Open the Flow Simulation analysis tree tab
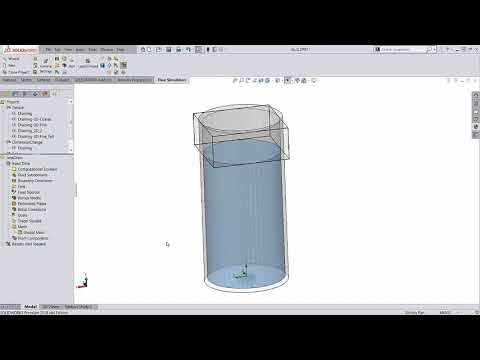Viewport: 480px width, 360px height. point(55,94)
